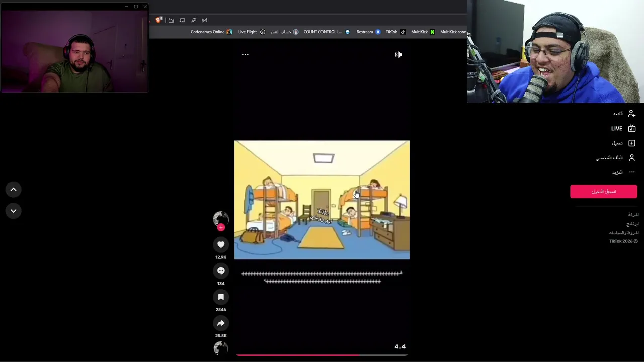Expand the More (المزيد) sidebar menu
The height and width of the screenshot is (362, 644).
click(624, 172)
